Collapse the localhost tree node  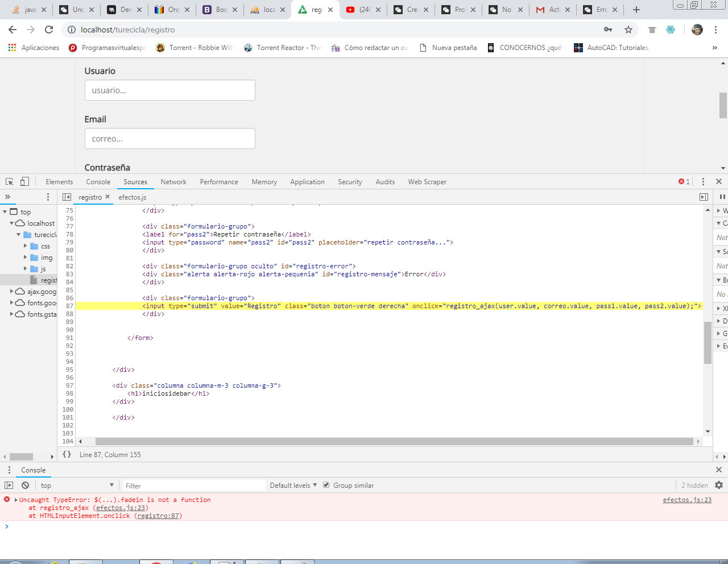[12, 223]
